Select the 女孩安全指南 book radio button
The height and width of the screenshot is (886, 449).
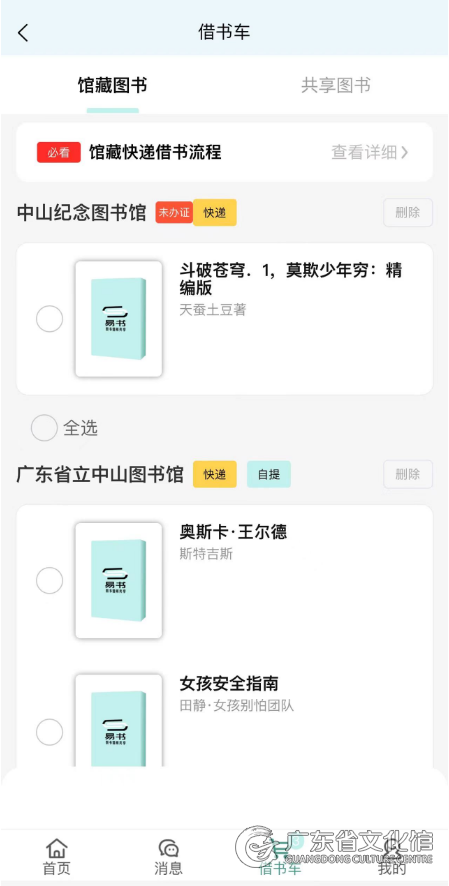click(x=49, y=732)
